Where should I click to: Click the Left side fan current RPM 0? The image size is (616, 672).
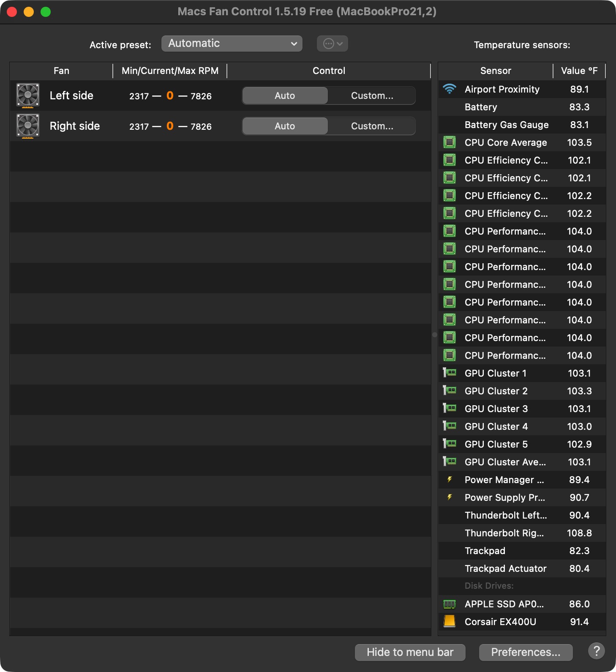(170, 96)
